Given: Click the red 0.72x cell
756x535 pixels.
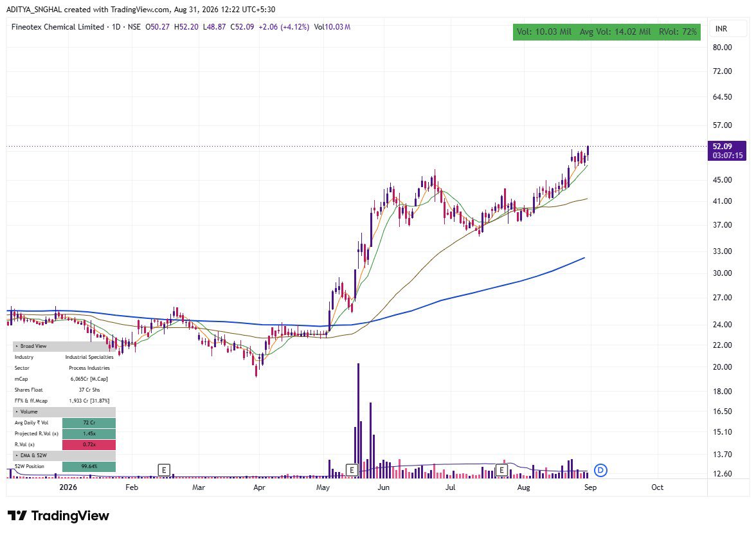Looking at the screenshot, I should point(89,445).
